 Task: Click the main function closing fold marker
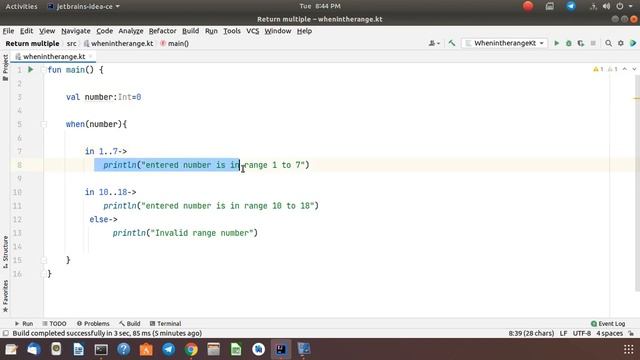pyautogui.click(x=43, y=273)
